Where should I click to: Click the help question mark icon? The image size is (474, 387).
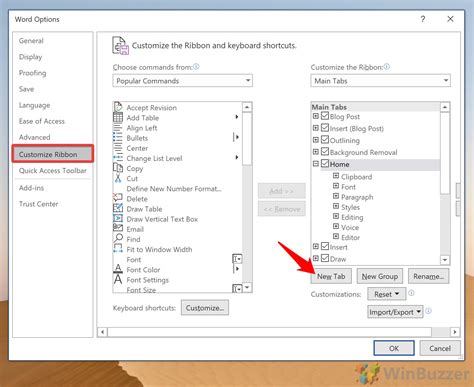coord(423,19)
